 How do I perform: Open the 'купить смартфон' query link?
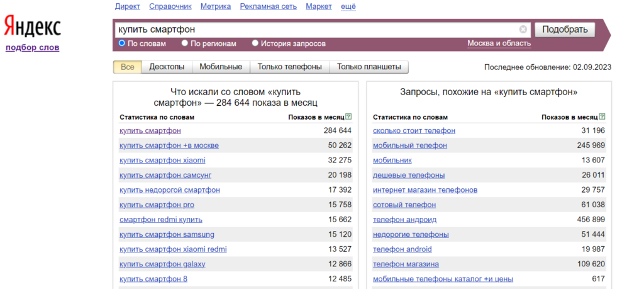(x=150, y=131)
